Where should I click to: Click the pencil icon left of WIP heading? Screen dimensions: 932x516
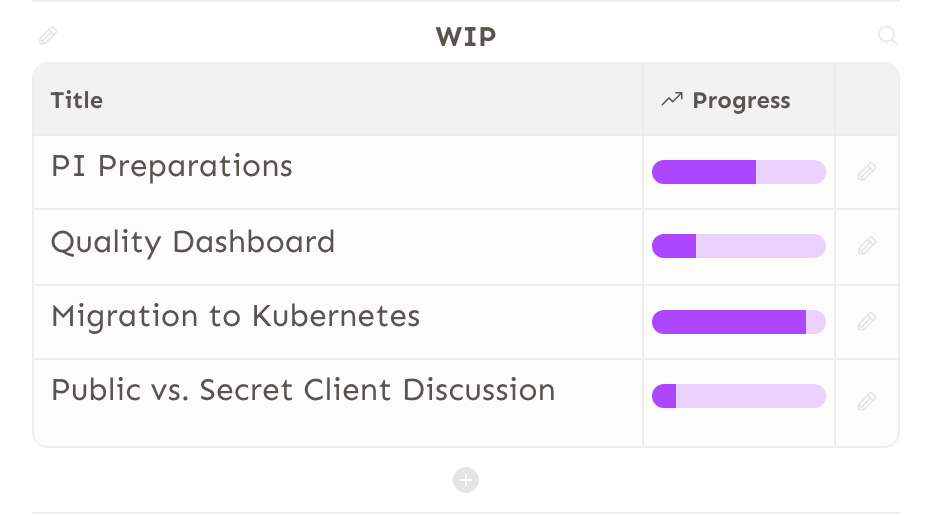pyautogui.click(x=48, y=36)
